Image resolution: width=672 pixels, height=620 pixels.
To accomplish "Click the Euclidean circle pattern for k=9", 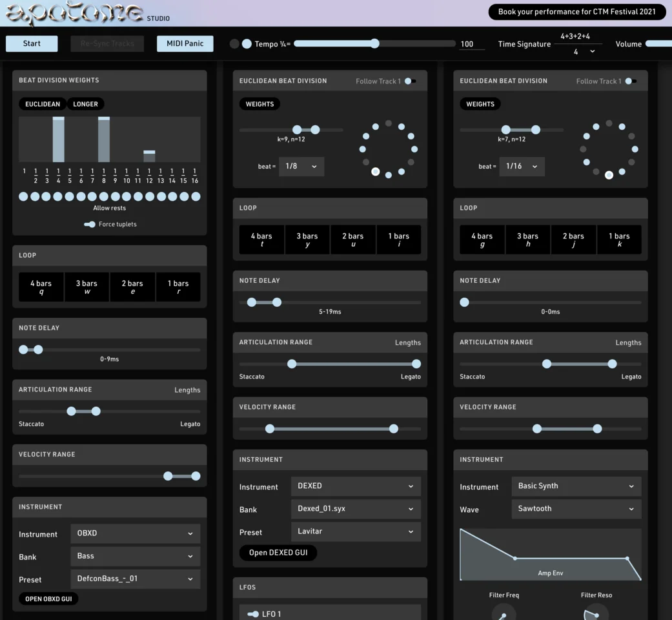I will tap(389, 149).
